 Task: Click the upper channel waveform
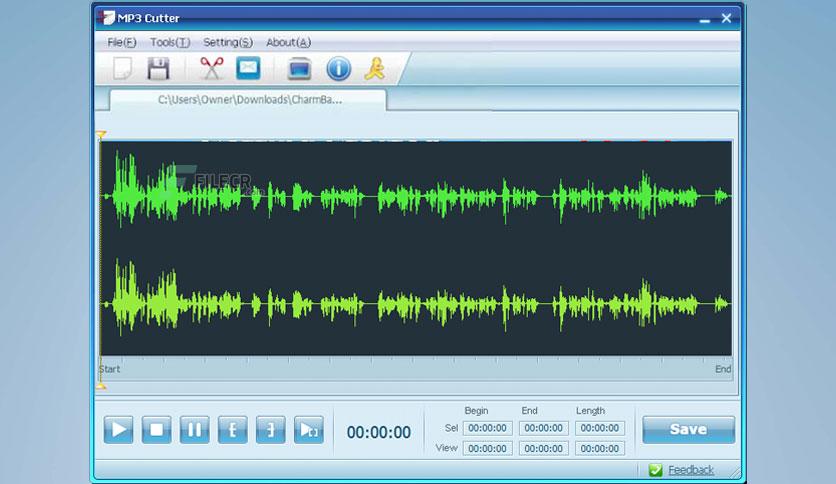click(x=416, y=196)
